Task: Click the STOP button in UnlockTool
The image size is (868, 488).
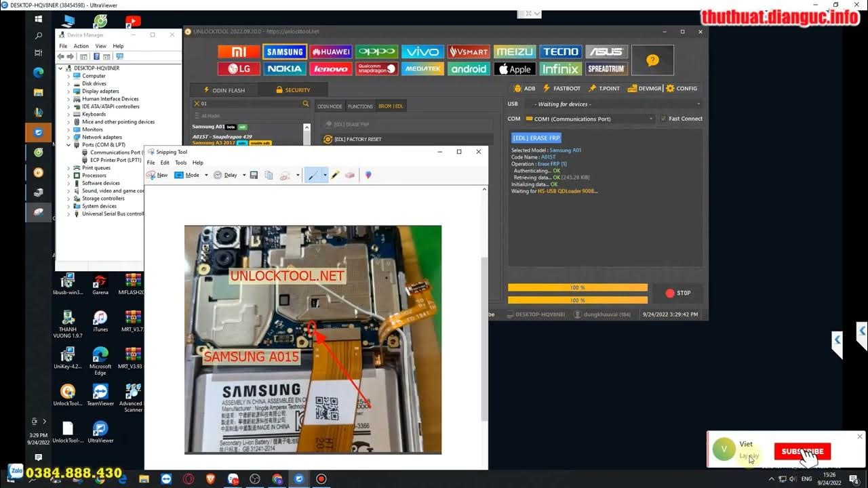Action: pyautogui.click(x=678, y=293)
